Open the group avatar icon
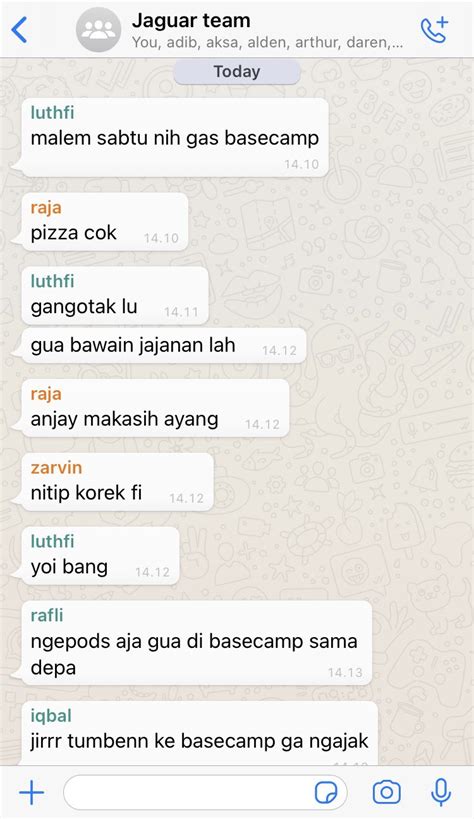 [98, 30]
